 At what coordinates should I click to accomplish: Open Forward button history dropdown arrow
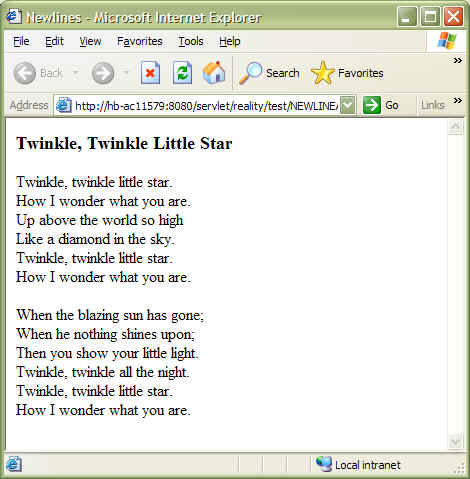click(x=126, y=72)
